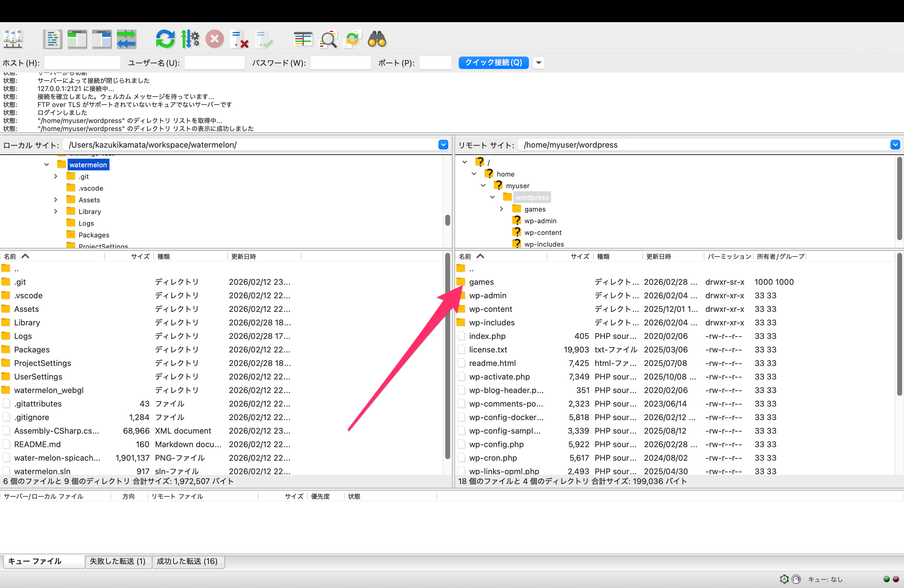This screenshot has height=588, width=904.
Task: Collapse the watermelon local tree folder
Action: point(46,165)
